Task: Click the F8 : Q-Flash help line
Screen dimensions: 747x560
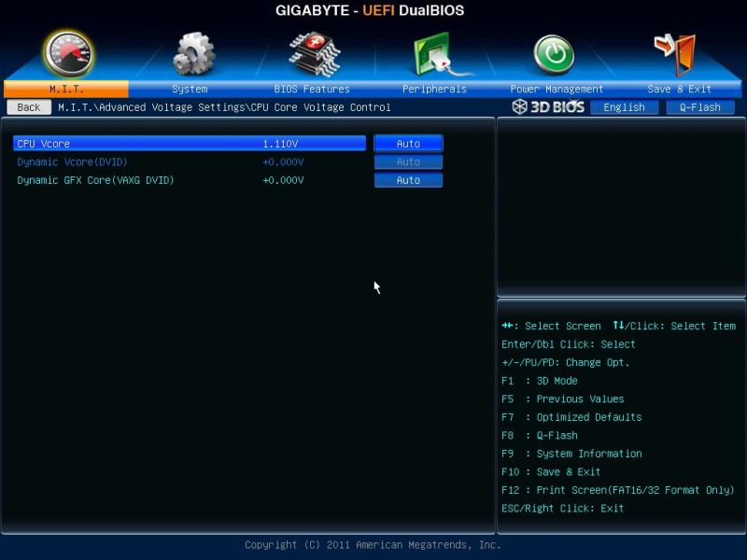Action: tap(540, 435)
